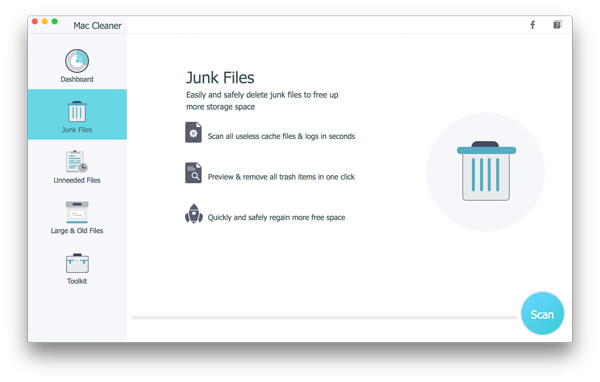Open the Toolkit toolbox icon
The image size is (600, 382).
[x=77, y=263]
